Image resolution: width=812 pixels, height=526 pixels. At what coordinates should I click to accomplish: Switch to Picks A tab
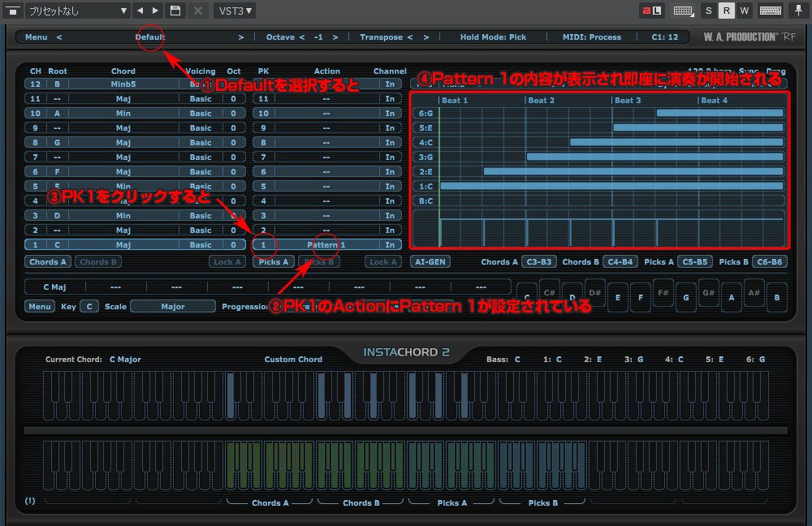[274, 262]
